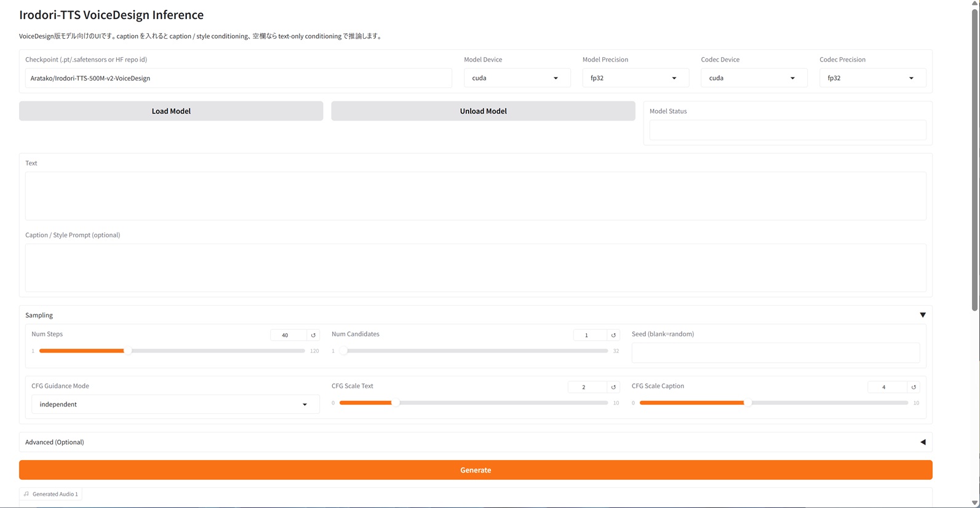The width and height of the screenshot is (980, 508).
Task: Collapse the Sampling section
Action: [x=922, y=315]
